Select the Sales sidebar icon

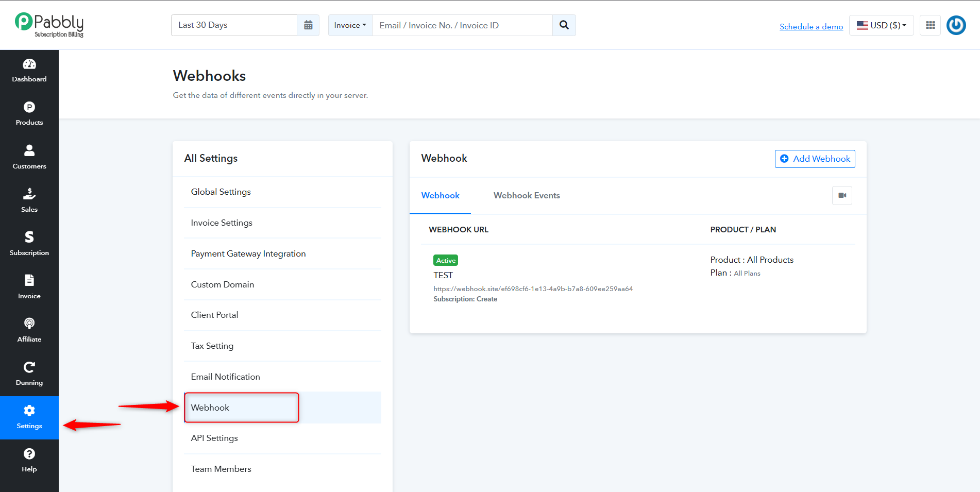[x=29, y=194]
